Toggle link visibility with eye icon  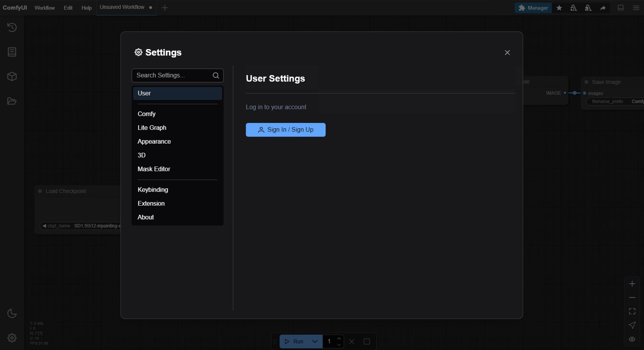632,339
